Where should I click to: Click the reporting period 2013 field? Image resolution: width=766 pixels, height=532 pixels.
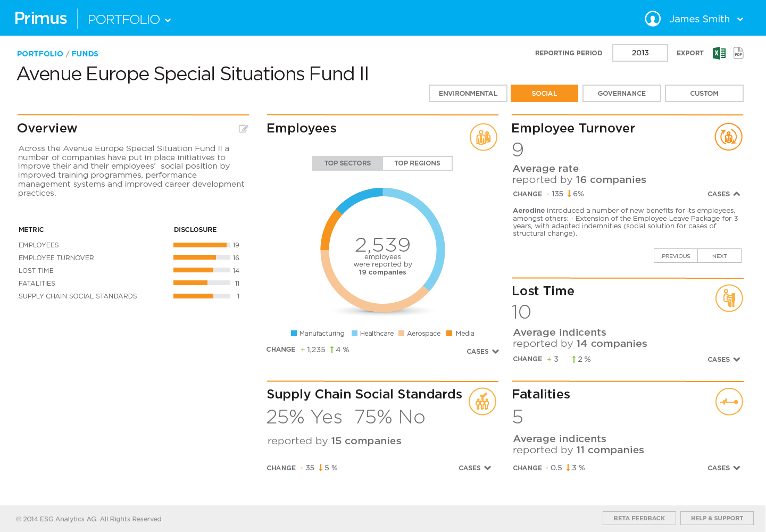click(x=640, y=53)
